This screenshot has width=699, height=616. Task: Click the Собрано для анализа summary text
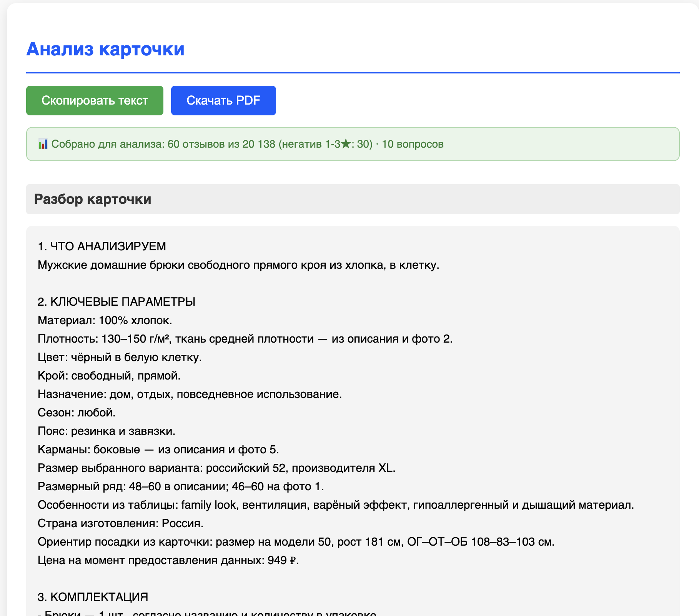click(248, 144)
